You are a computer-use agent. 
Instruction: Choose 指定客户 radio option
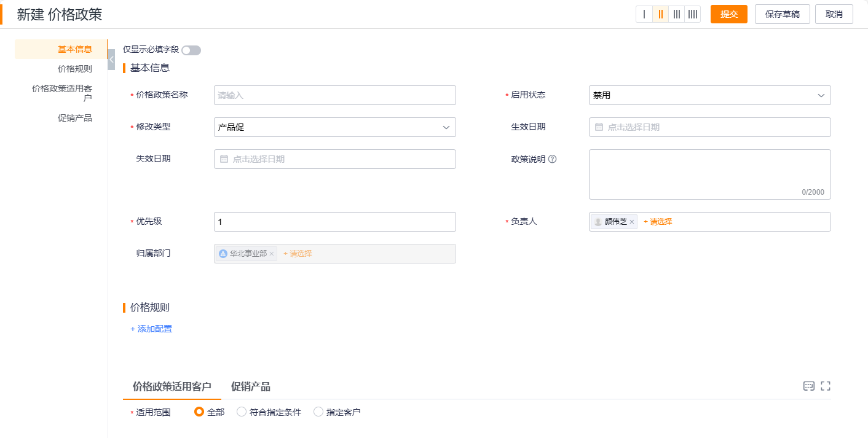point(318,412)
